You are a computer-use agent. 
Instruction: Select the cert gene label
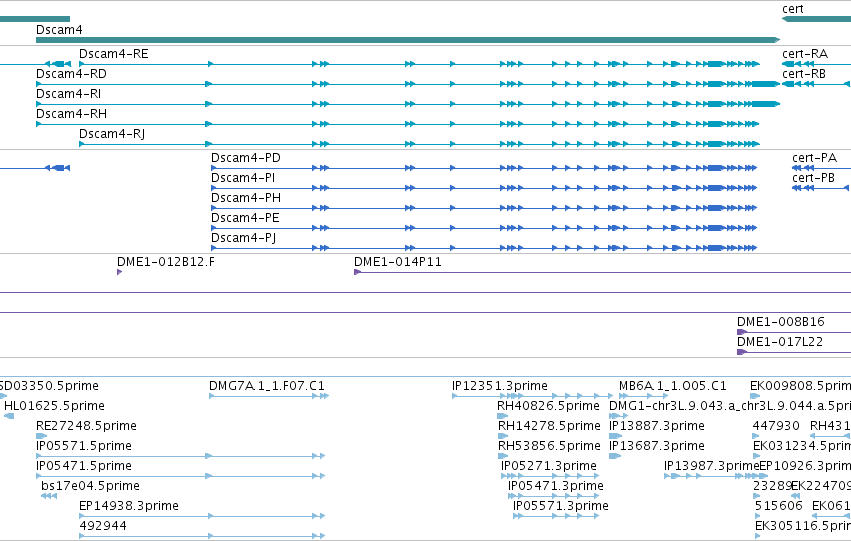(x=792, y=9)
